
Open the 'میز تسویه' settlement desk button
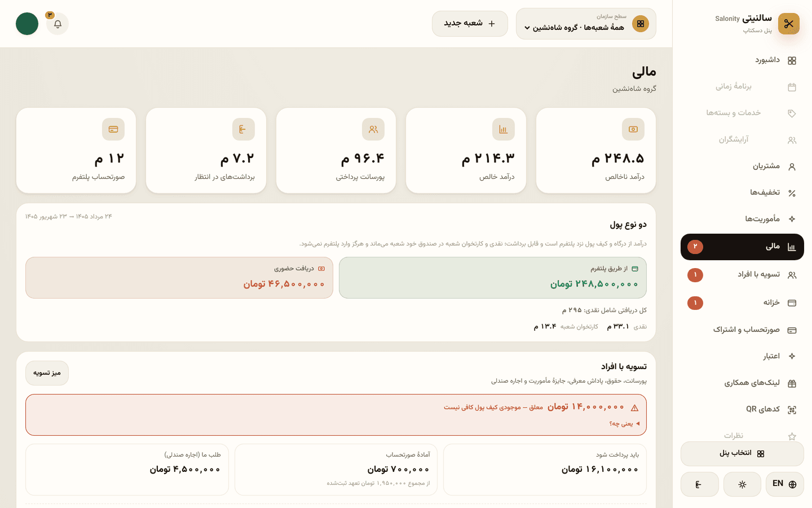point(47,373)
